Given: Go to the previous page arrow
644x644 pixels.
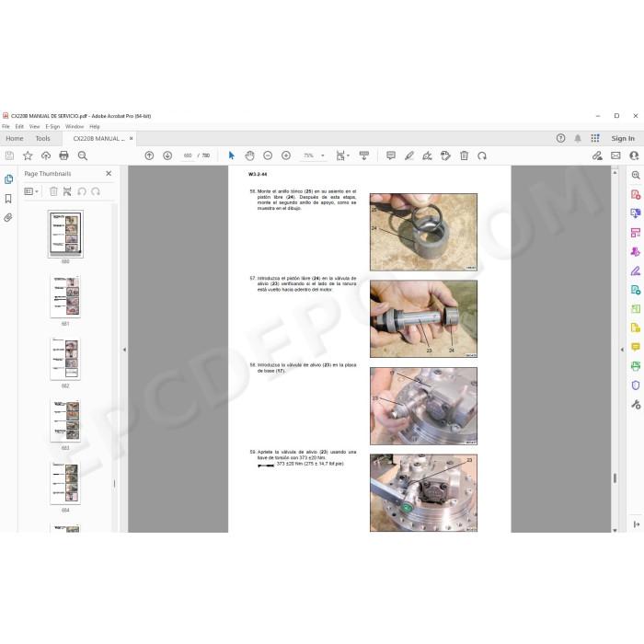Looking at the screenshot, I should pos(149,155).
